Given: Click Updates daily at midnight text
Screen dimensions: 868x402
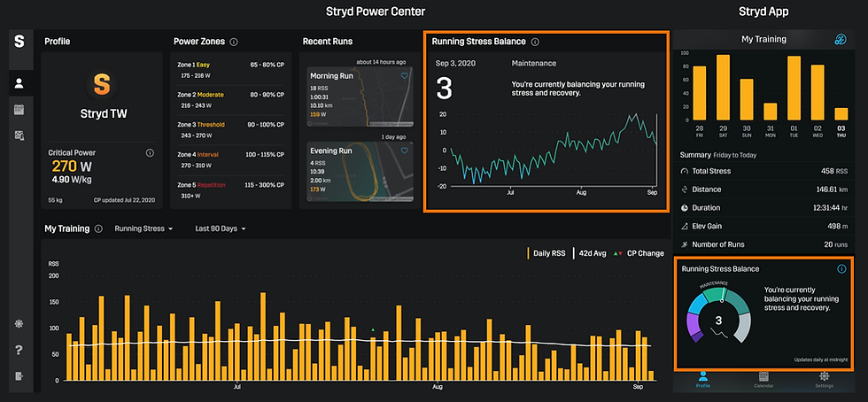Looking at the screenshot, I should [x=821, y=359].
